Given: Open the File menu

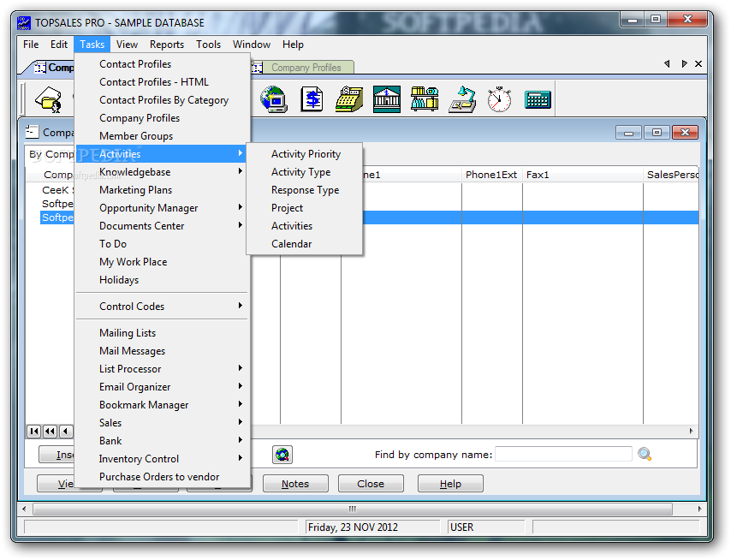Looking at the screenshot, I should (31, 45).
